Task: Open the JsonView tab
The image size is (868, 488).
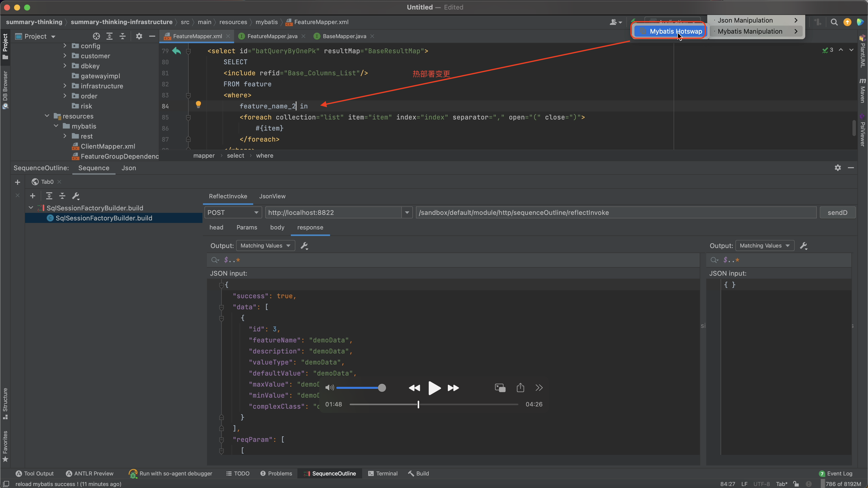Action: 272,196
